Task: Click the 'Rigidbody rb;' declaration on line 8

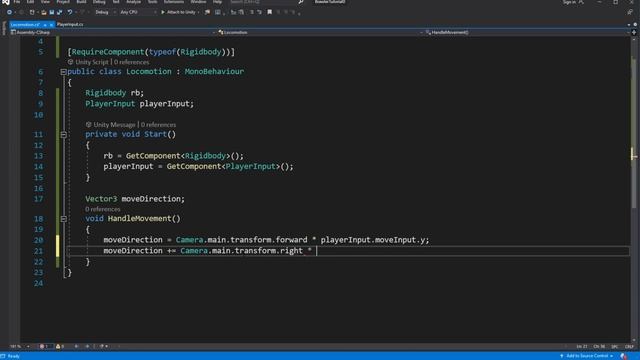Action: 114,93
